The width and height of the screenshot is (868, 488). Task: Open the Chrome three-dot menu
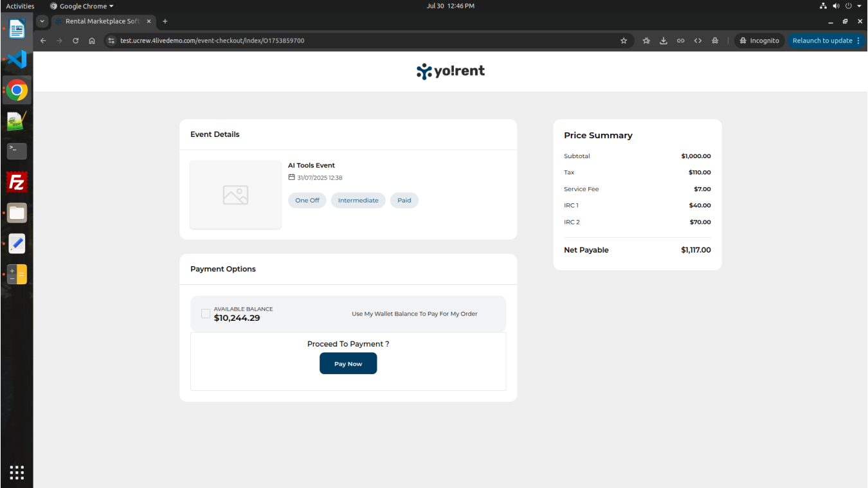[858, 41]
